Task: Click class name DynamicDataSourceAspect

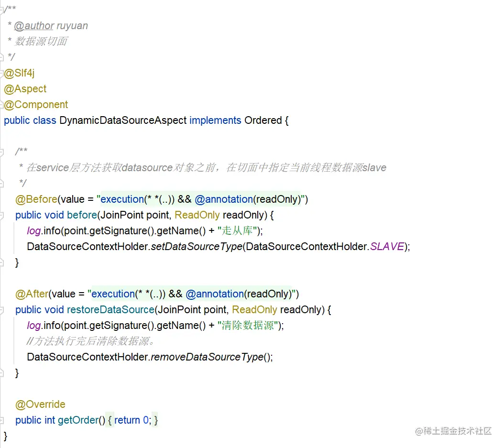Action: [x=123, y=120]
